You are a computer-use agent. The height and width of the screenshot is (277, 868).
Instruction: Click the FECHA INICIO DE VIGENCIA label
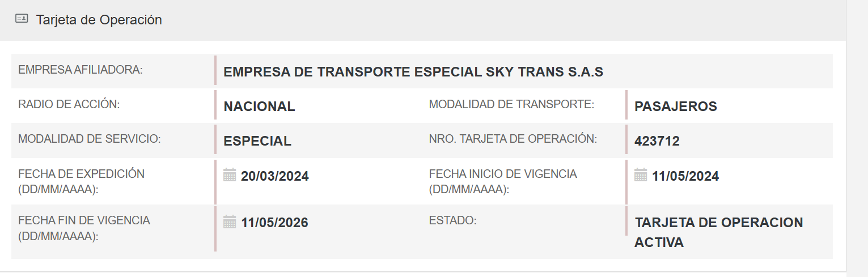coord(503,181)
